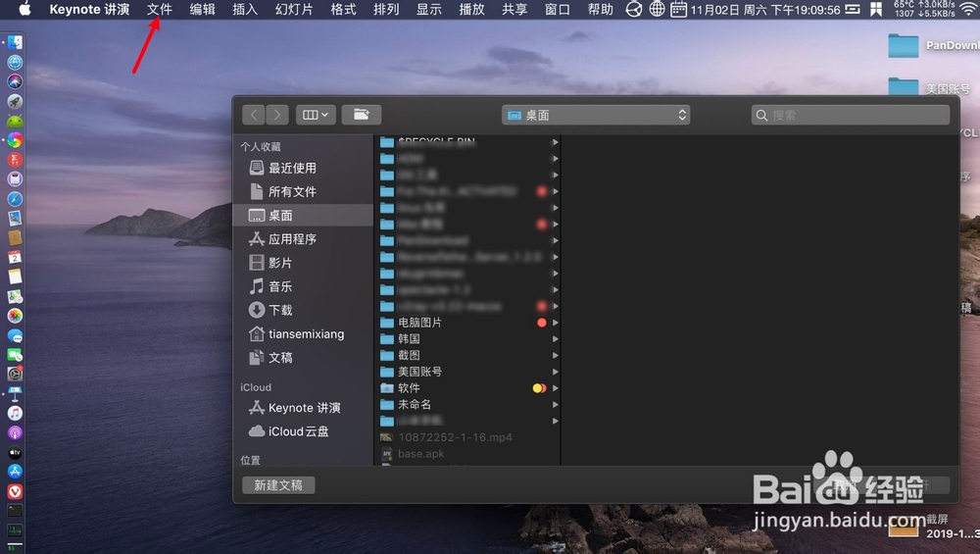The height and width of the screenshot is (554, 980).
Task: Open the 排列 menu
Action: point(386,10)
